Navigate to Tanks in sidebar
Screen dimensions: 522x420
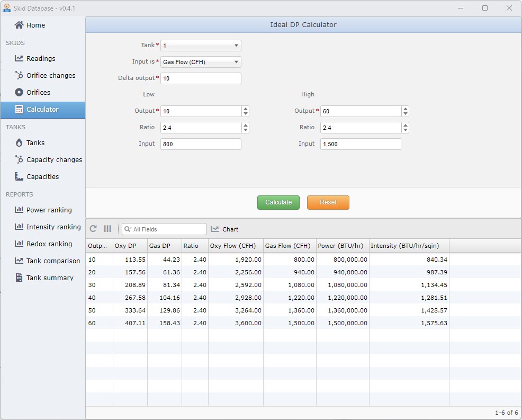35,143
